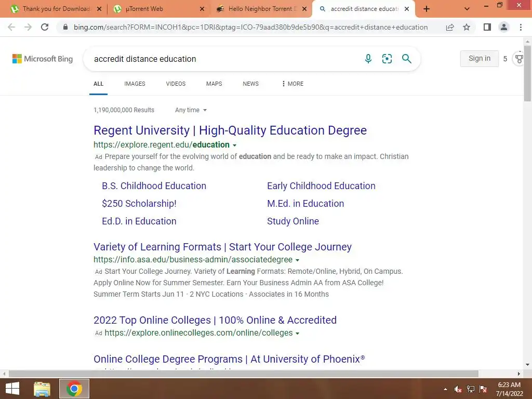The image size is (532, 399).
Task: Click the lock icon in address bar
Action: pos(65,27)
